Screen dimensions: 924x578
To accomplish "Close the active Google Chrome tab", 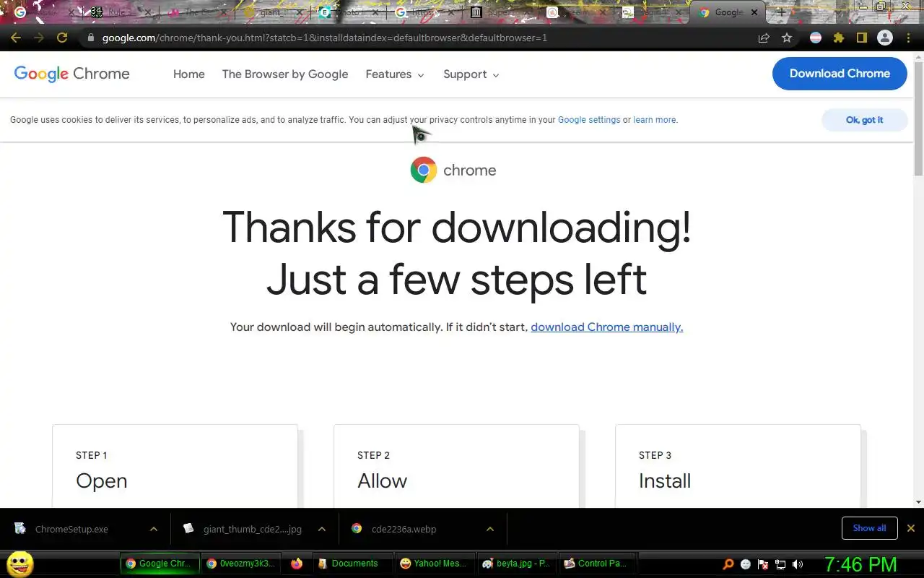I will tap(755, 12).
